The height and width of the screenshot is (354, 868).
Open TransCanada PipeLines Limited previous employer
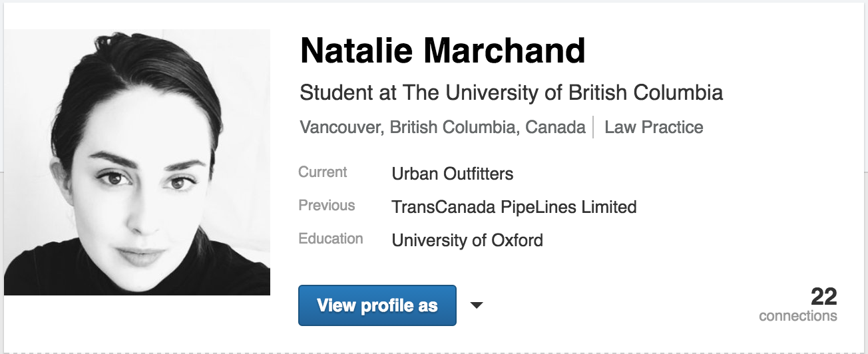[514, 207]
